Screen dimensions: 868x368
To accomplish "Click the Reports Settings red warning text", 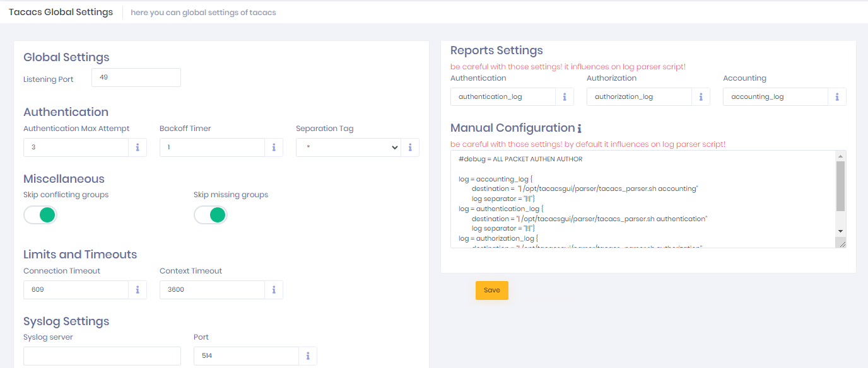I will point(568,67).
